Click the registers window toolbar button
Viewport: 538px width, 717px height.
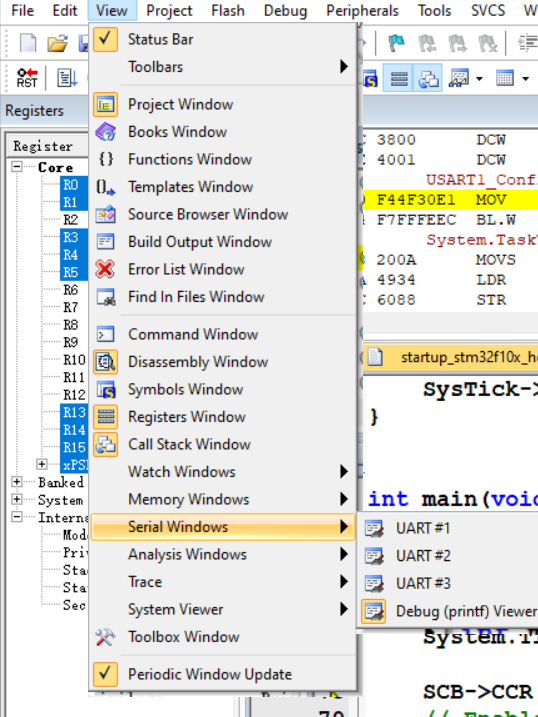tap(399, 79)
